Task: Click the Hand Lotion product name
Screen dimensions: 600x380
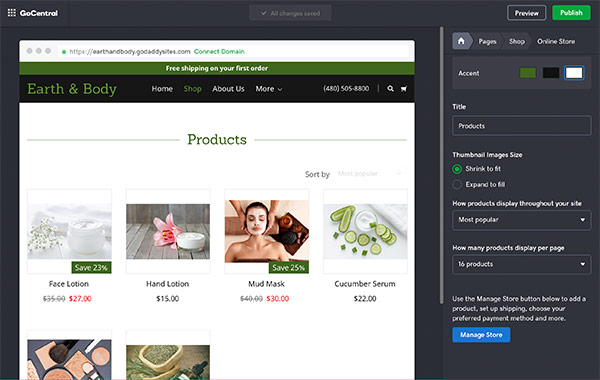Action: (168, 284)
